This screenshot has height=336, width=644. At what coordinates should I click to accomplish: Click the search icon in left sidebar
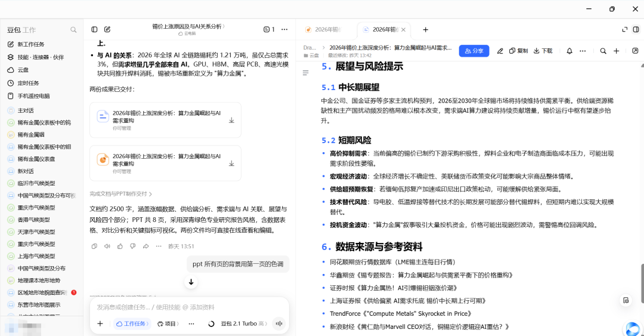73,30
